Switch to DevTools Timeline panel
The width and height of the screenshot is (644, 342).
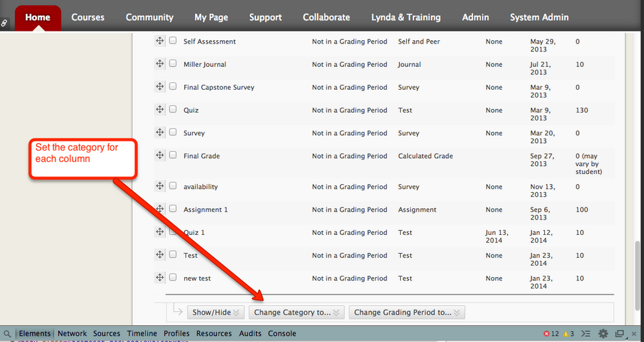point(141,333)
